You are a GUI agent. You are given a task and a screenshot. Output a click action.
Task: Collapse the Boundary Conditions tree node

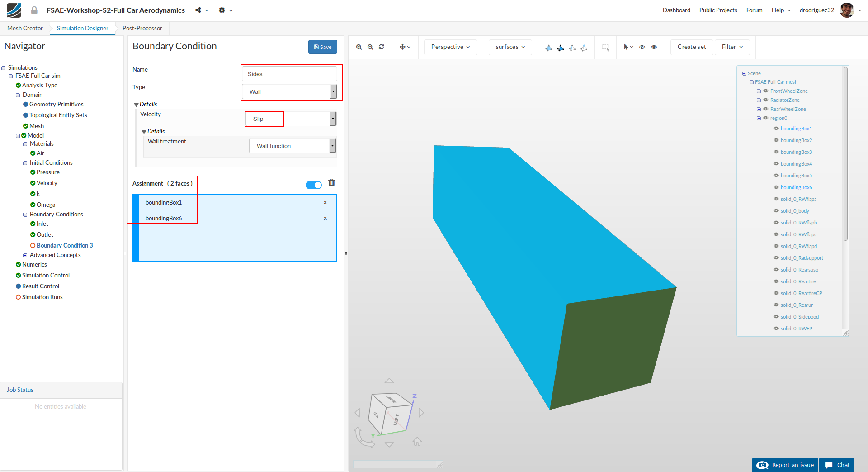tap(25, 215)
